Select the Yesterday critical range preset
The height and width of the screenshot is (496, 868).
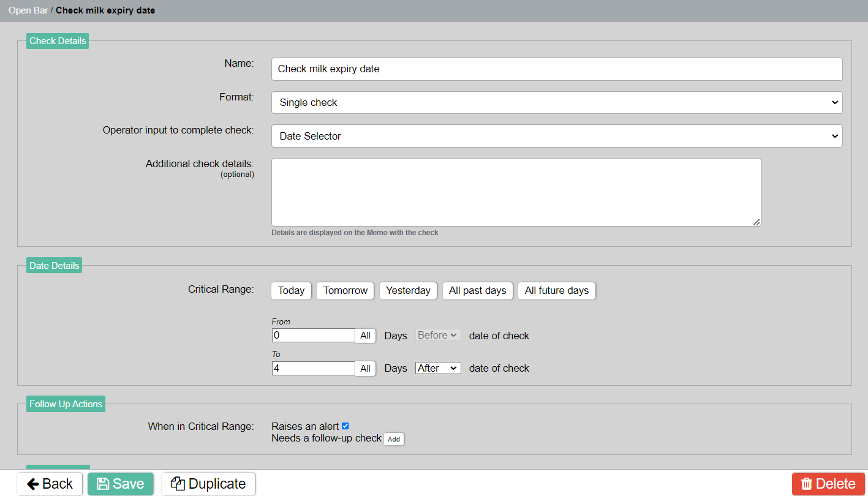[408, 291]
